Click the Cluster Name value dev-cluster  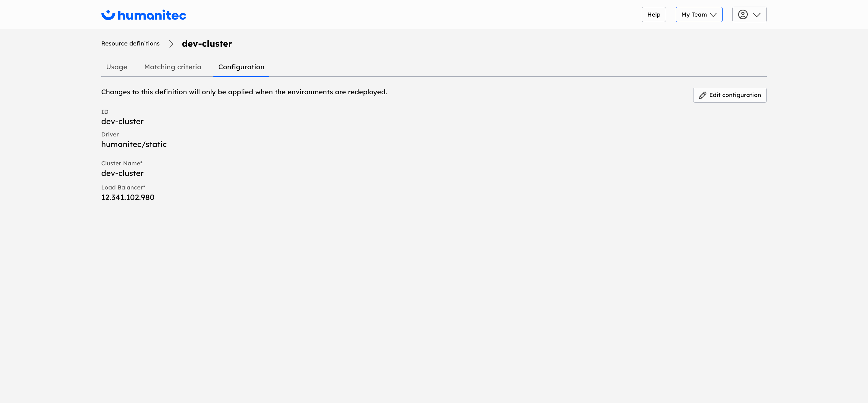coord(122,173)
